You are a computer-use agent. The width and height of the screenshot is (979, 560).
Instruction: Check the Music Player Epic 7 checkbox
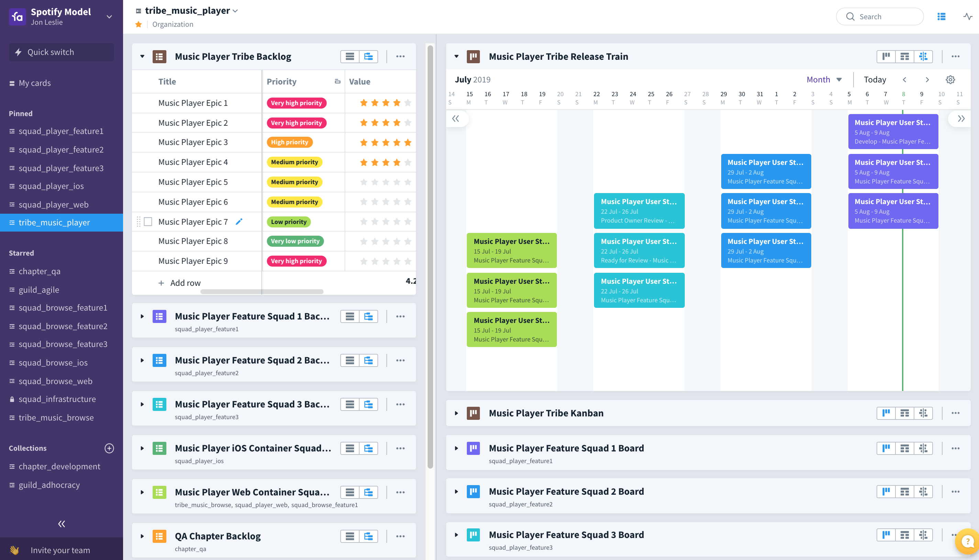click(x=148, y=222)
